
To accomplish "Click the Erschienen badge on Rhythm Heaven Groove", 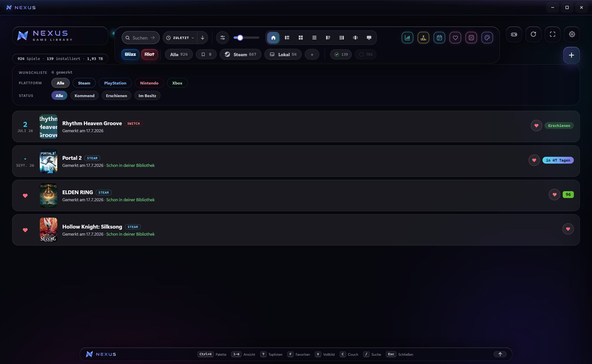I will (x=559, y=126).
